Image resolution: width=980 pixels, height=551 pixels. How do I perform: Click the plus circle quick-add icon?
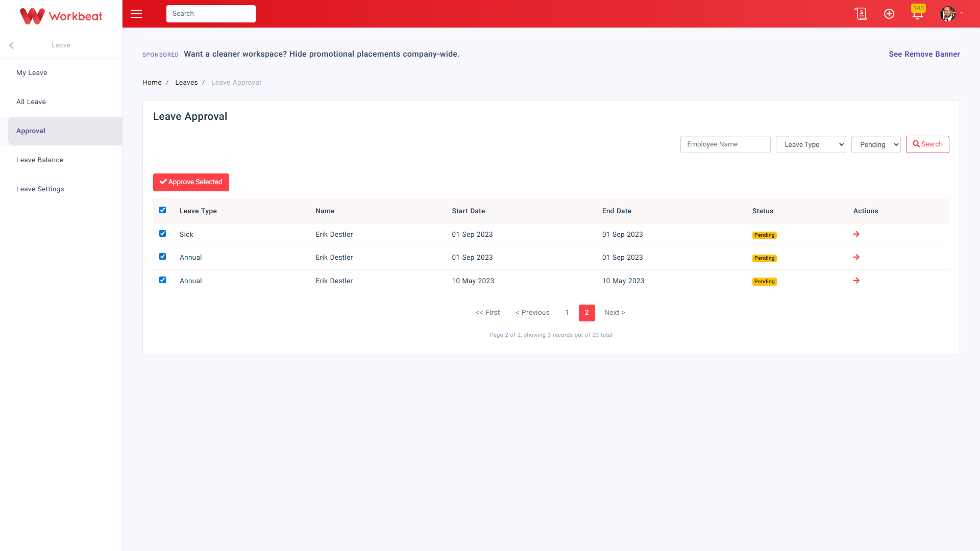[889, 14]
